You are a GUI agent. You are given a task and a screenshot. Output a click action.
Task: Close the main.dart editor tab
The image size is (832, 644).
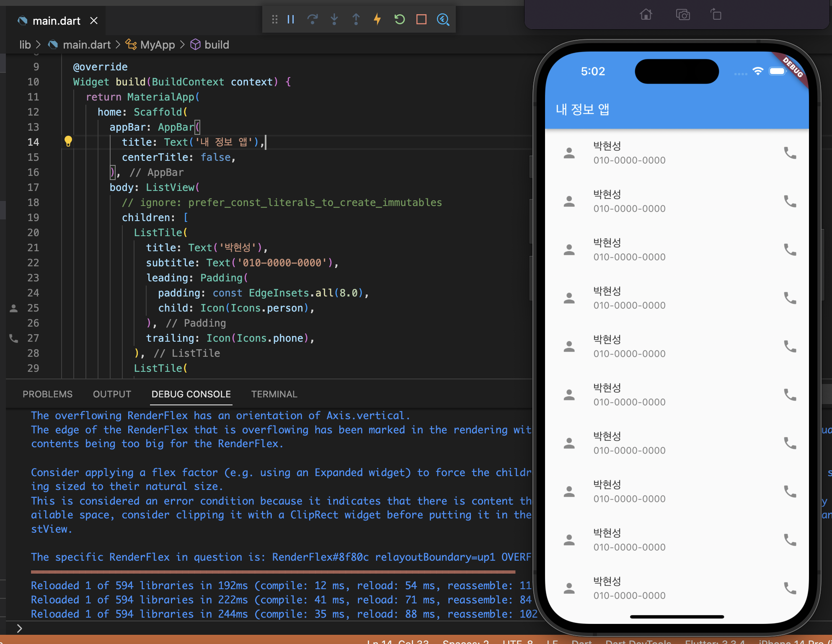(x=94, y=21)
